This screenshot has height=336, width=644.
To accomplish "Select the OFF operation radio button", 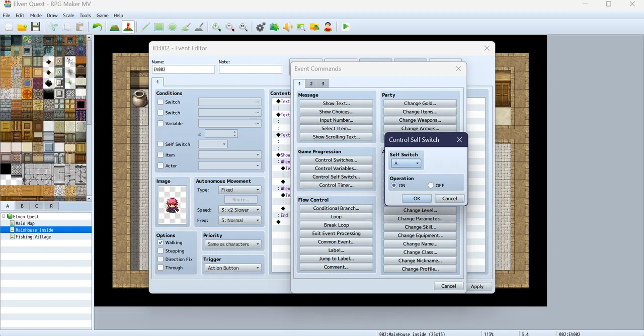I will (431, 186).
